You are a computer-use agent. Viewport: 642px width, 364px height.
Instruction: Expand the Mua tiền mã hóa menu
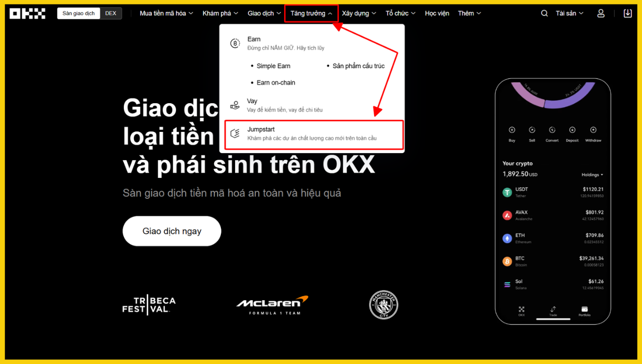pyautogui.click(x=166, y=14)
